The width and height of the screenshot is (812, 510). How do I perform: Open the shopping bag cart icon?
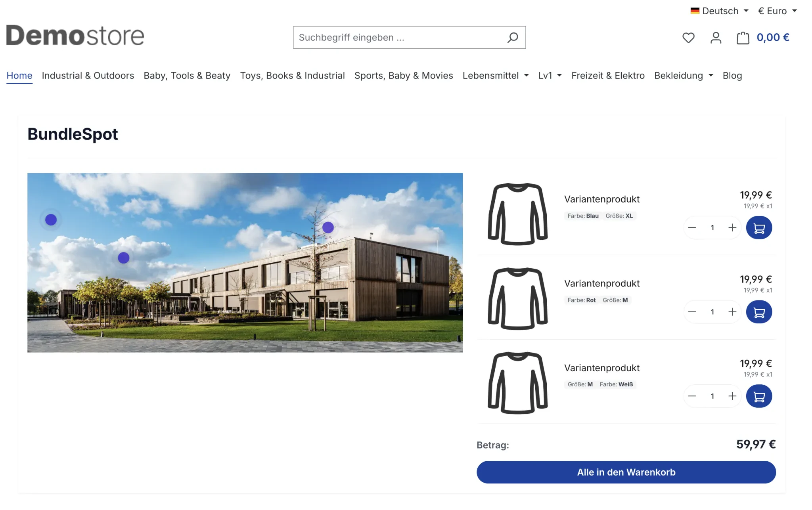point(743,38)
